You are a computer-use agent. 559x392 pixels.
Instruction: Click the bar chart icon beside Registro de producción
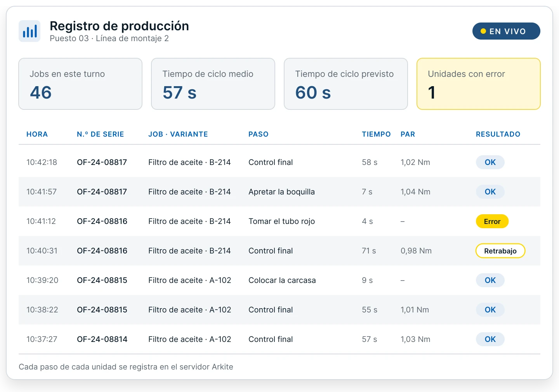[30, 31]
